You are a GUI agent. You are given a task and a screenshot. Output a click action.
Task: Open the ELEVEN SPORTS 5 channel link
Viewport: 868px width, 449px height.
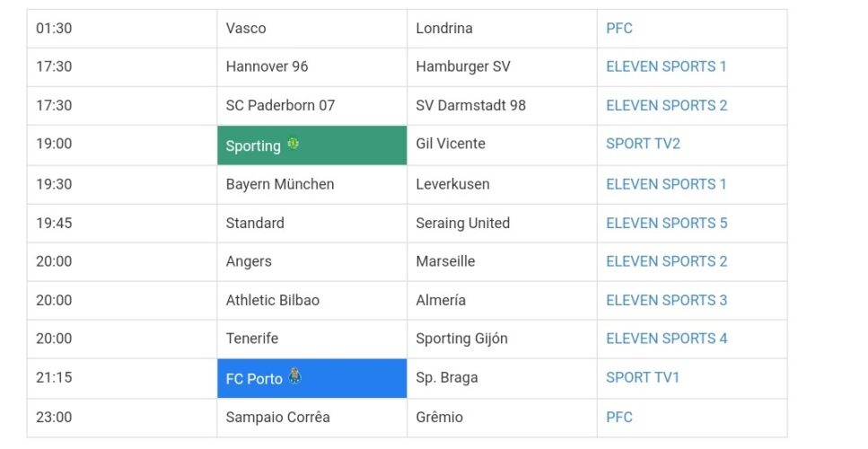tap(667, 223)
